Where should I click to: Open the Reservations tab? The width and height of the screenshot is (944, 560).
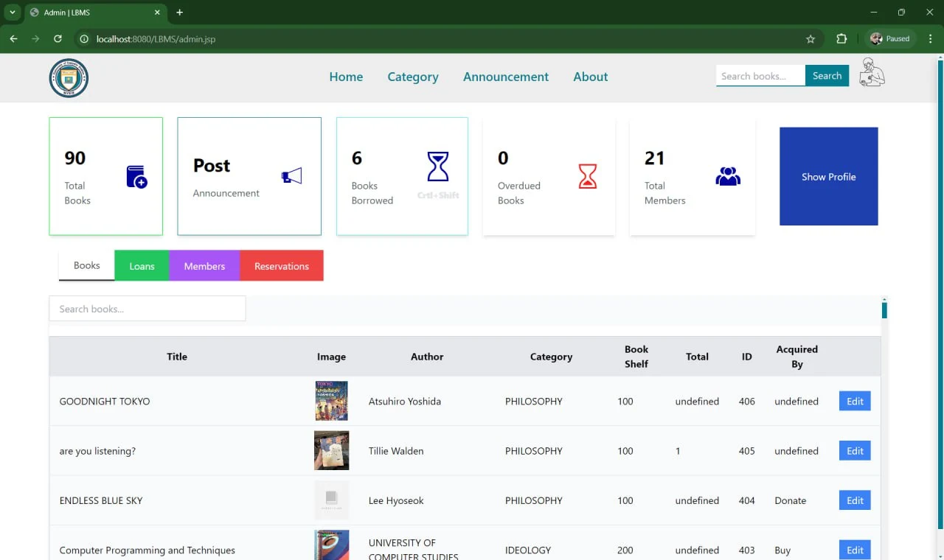coord(282,265)
